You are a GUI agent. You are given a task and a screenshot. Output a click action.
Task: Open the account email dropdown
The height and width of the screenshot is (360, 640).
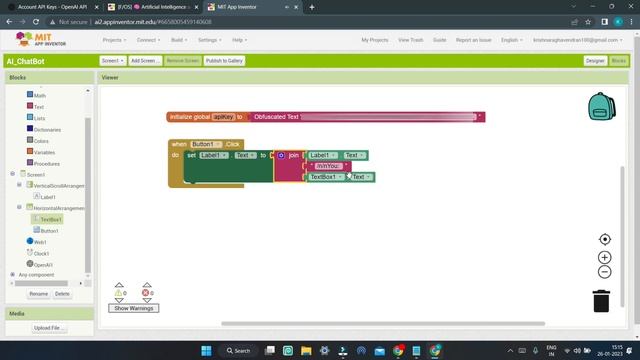[x=578, y=40]
